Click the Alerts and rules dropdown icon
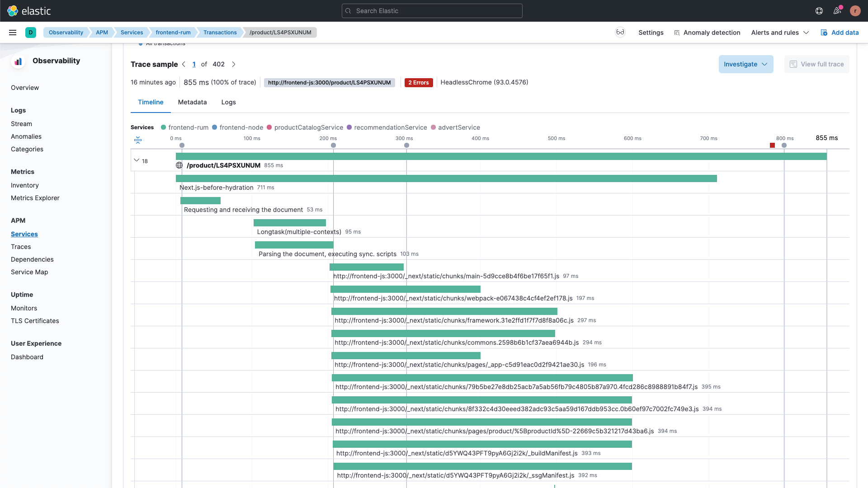The width and height of the screenshot is (868, 488). point(806,32)
